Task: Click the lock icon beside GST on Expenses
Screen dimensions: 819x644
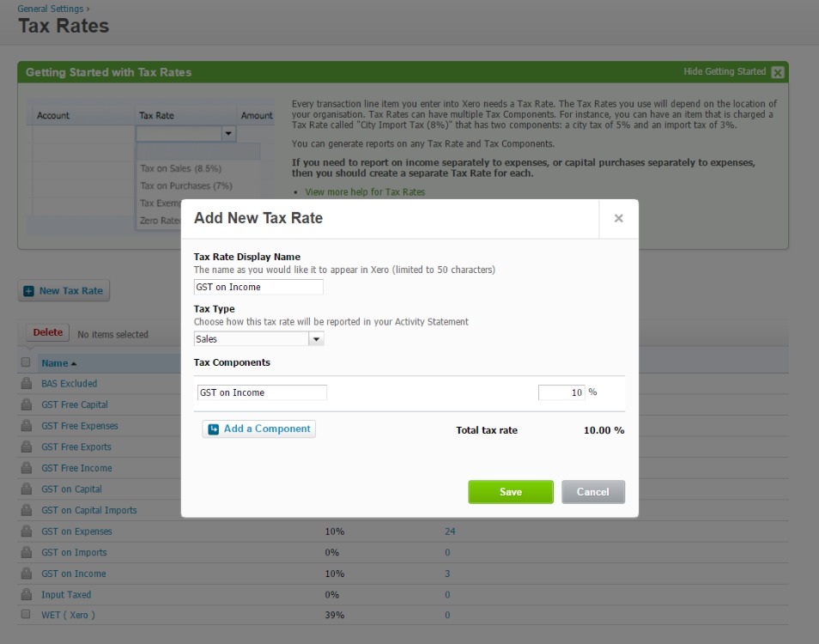Action: (26, 532)
